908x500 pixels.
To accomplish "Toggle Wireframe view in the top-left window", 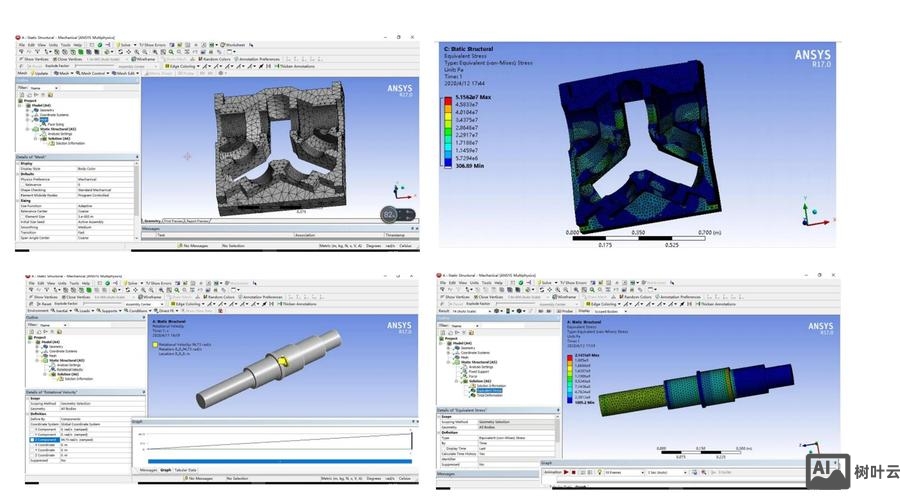I will pyautogui.click(x=146, y=59).
